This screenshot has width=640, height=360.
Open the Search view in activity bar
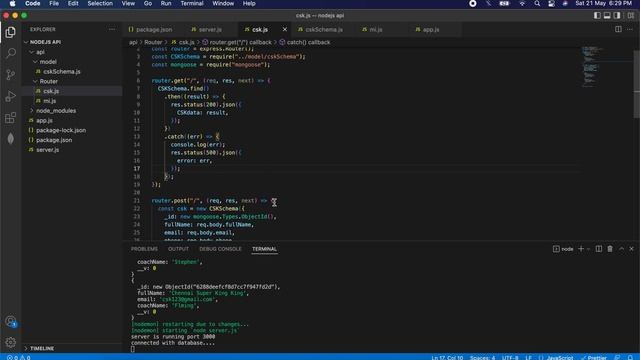coord(11,53)
